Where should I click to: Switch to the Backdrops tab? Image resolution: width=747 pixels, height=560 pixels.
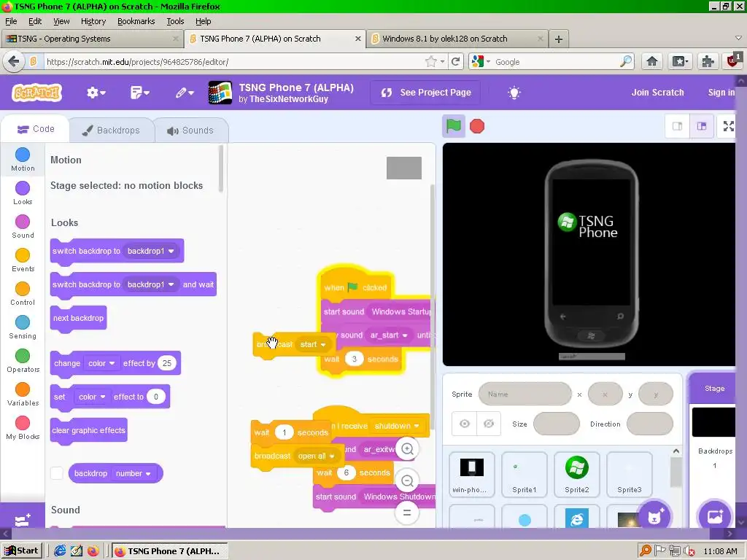(x=112, y=131)
